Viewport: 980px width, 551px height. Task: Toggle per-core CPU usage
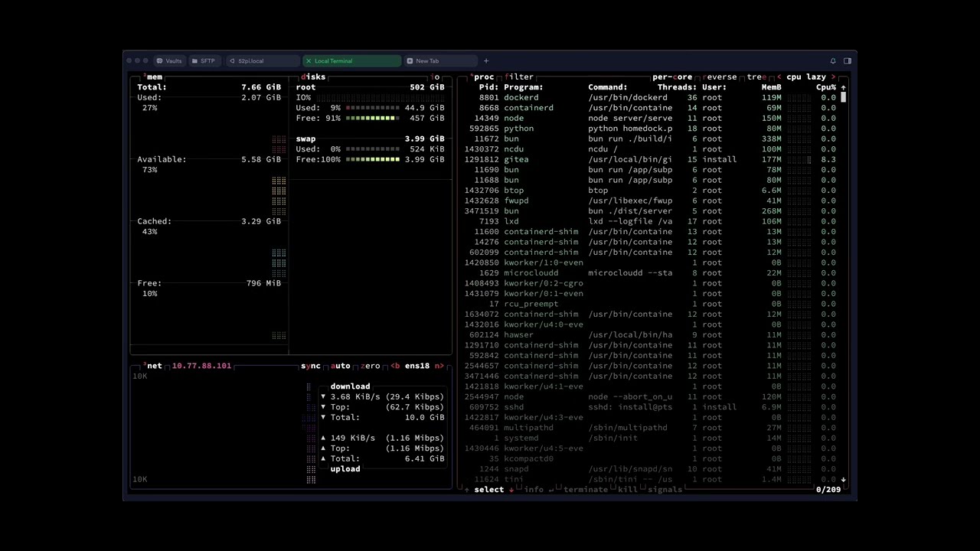(x=672, y=77)
